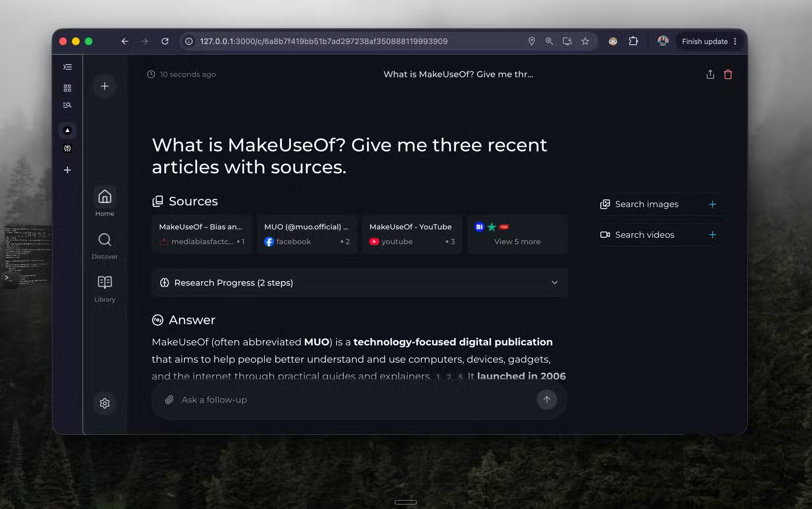Open the owl-face extension icon
Viewport: 812px width, 509px height.
(x=613, y=41)
